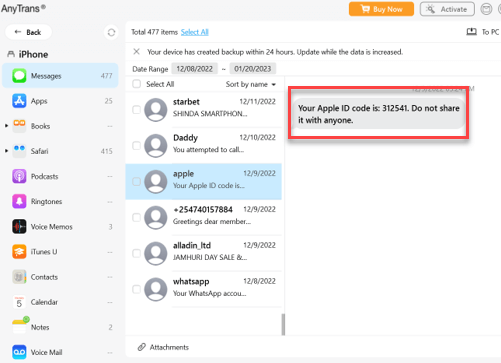The height and width of the screenshot is (363, 501).
Task: Click the To PC button label
Action: point(490,32)
